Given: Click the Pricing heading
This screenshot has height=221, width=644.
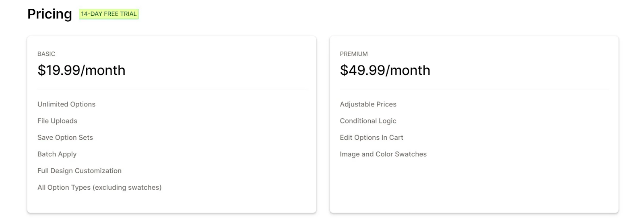Looking at the screenshot, I should pos(50,14).
